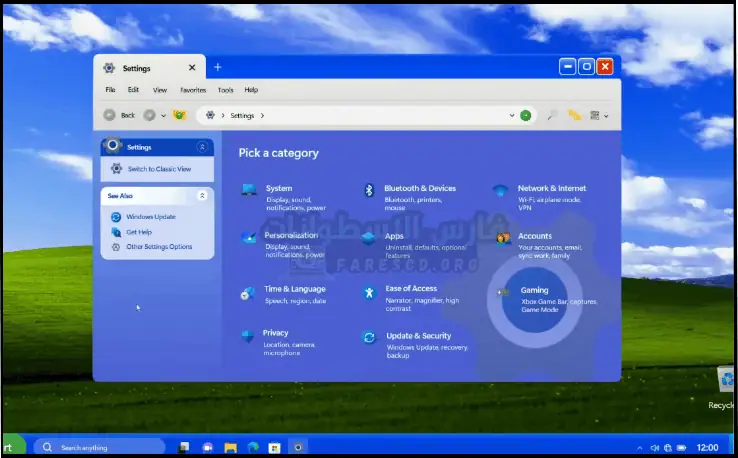Open the File menu
Screen dimensions: 738x458
point(110,89)
